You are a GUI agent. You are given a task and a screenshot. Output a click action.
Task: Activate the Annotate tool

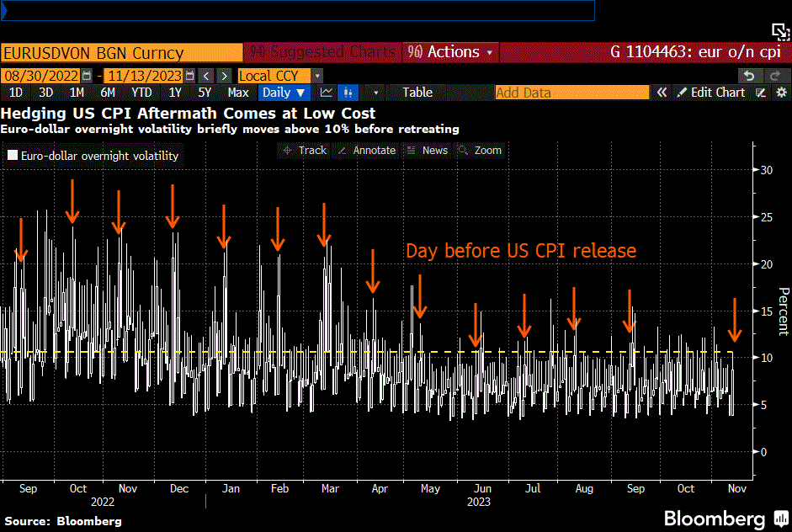click(367, 151)
